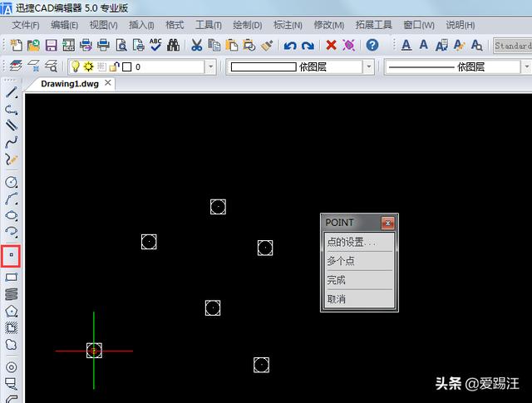
Task: Open the 文件(F) menu
Action: (x=26, y=25)
